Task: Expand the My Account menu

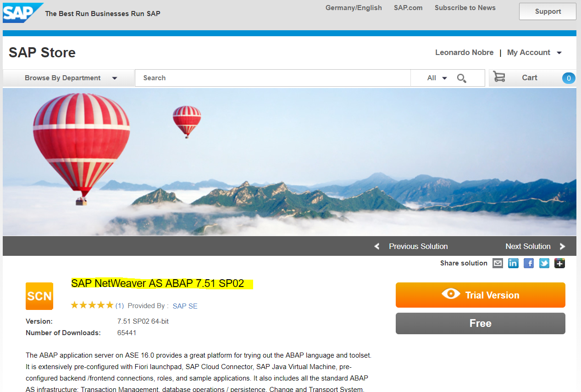Action: pyautogui.click(x=534, y=53)
